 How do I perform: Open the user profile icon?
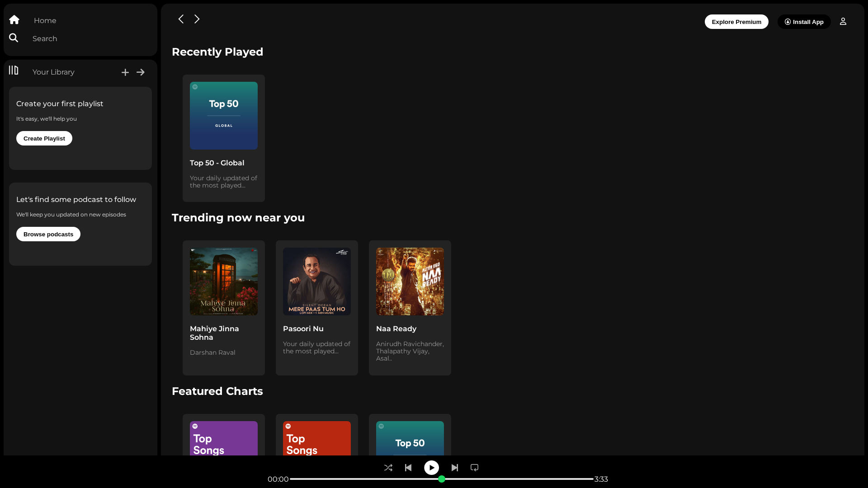[x=843, y=21]
